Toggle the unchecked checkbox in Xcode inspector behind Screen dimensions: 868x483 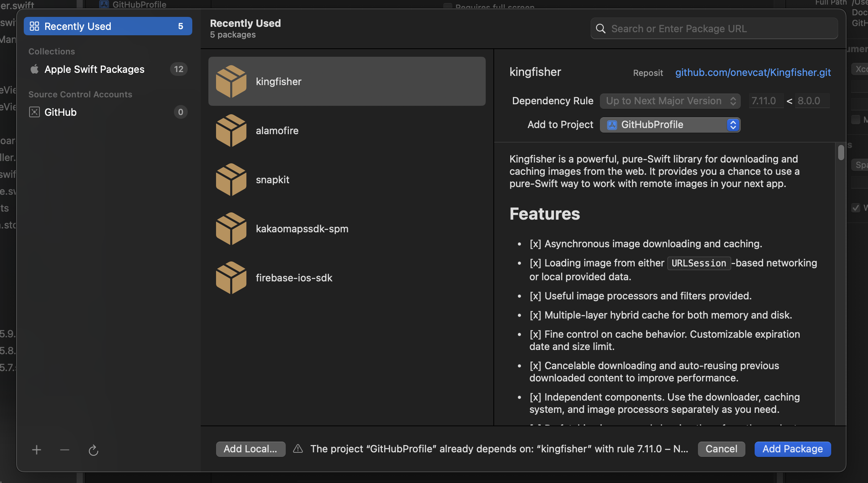coord(856,120)
